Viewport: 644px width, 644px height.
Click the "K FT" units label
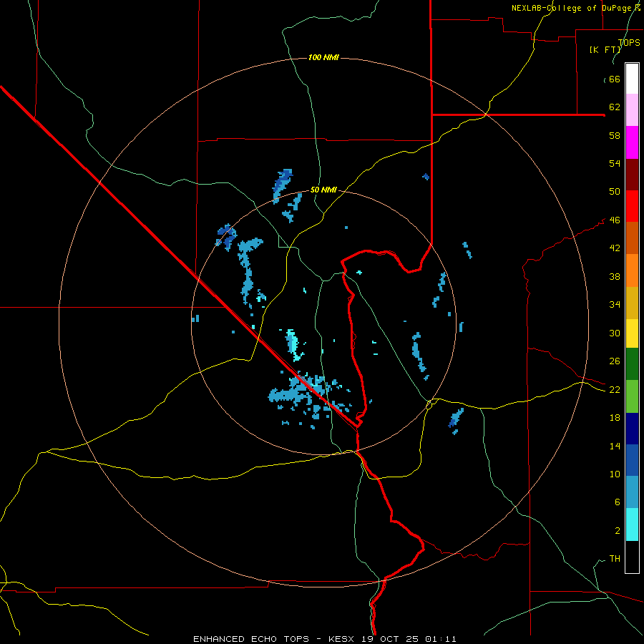pos(605,49)
